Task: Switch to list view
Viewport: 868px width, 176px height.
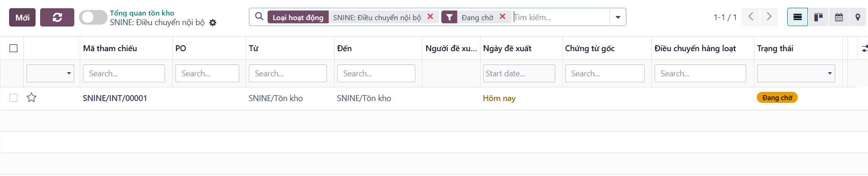Action: point(797,17)
